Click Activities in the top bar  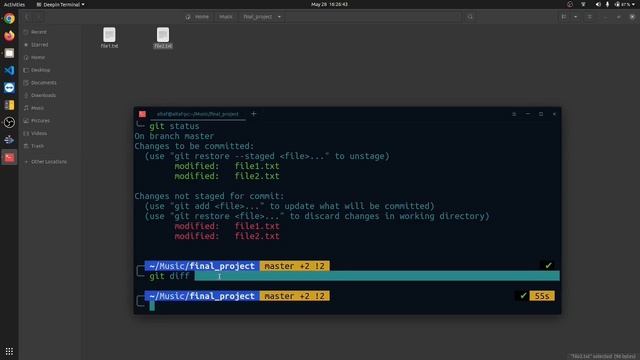click(x=14, y=4)
